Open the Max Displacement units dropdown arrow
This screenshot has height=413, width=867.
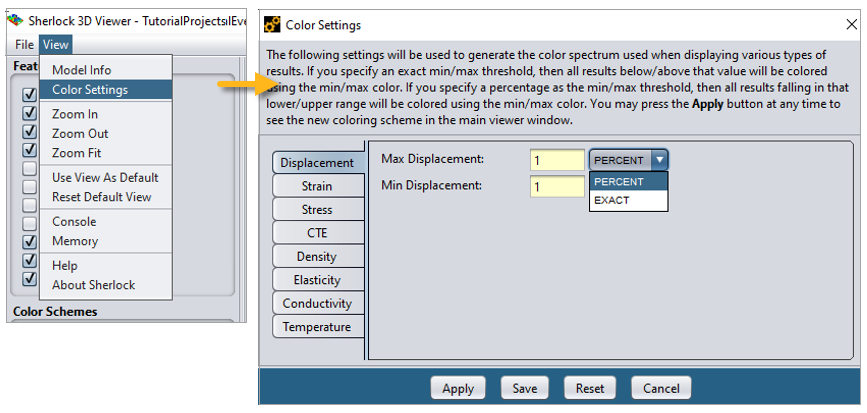coord(660,160)
